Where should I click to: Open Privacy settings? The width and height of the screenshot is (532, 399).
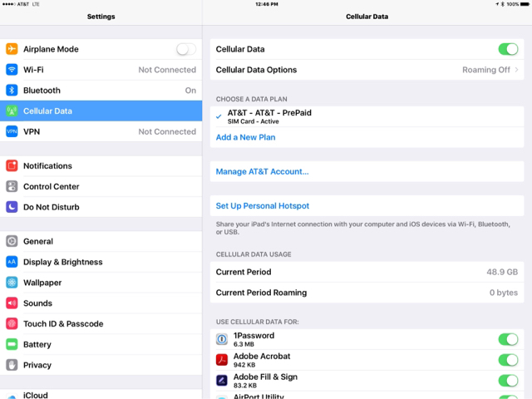(101, 365)
